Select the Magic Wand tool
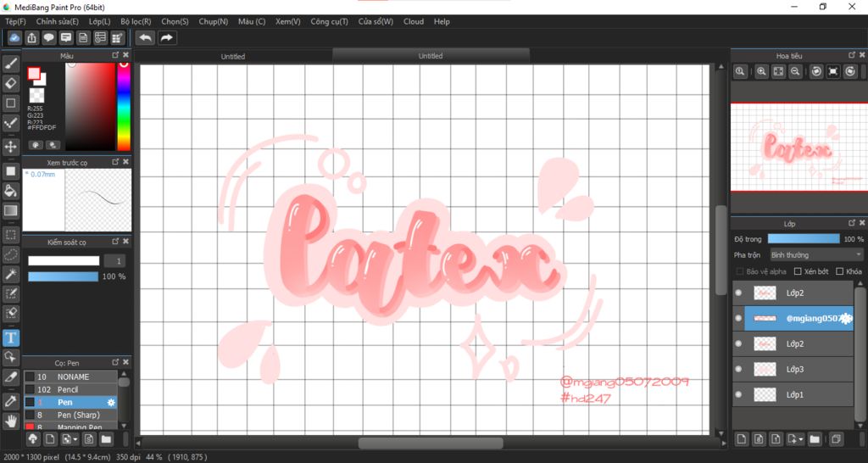The height and width of the screenshot is (463, 868). pos(10,274)
